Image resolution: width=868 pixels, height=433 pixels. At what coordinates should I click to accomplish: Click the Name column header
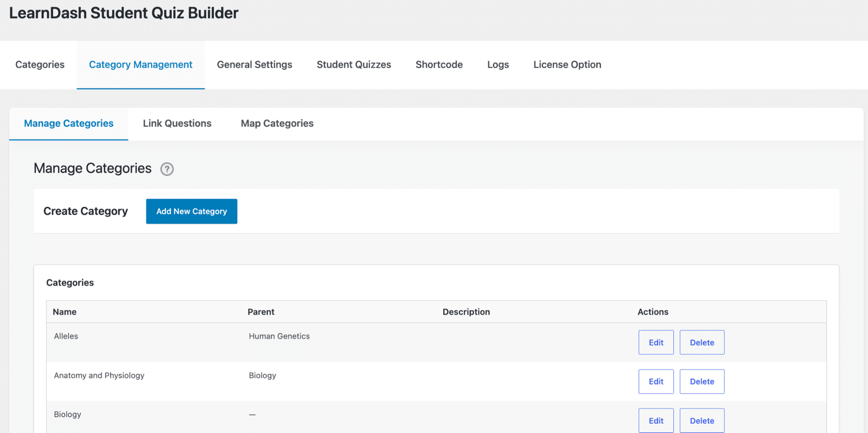[65, 312]
